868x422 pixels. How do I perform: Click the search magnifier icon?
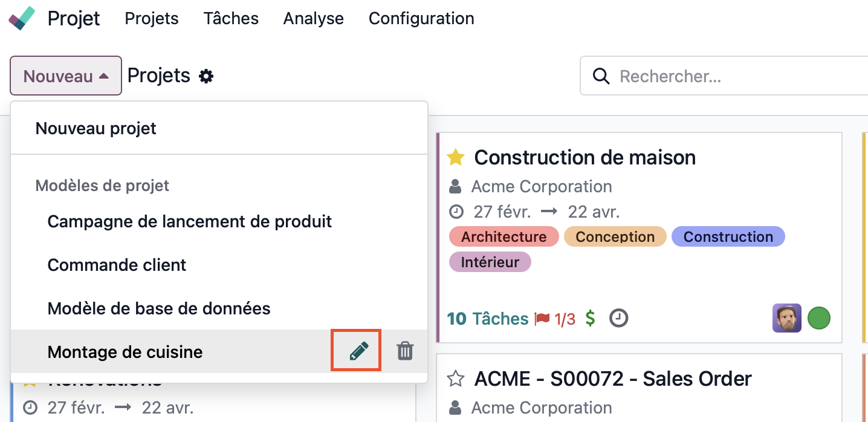coord(601,76)
